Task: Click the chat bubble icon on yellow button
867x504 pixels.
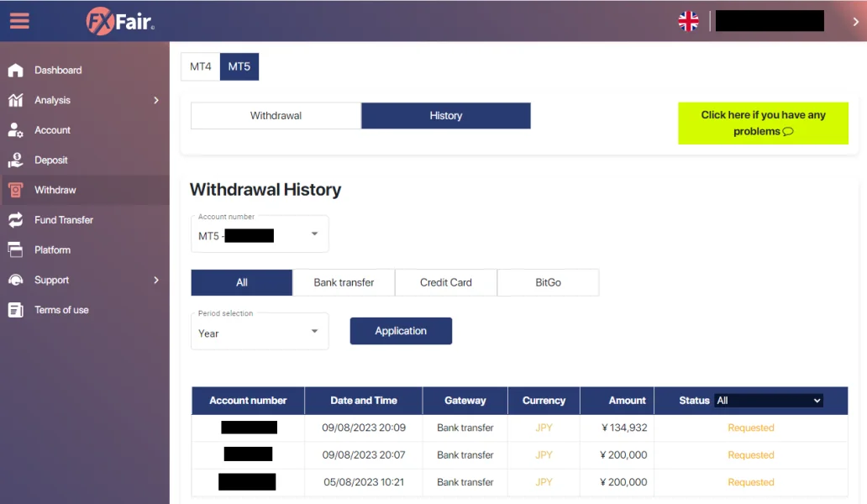Action: [788, 132]
